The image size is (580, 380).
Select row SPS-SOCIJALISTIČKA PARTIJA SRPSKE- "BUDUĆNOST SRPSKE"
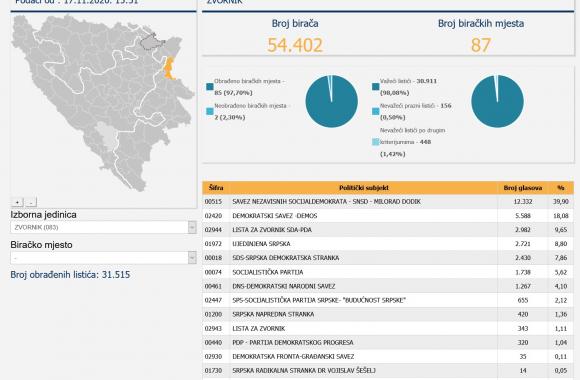coord(388,300)
